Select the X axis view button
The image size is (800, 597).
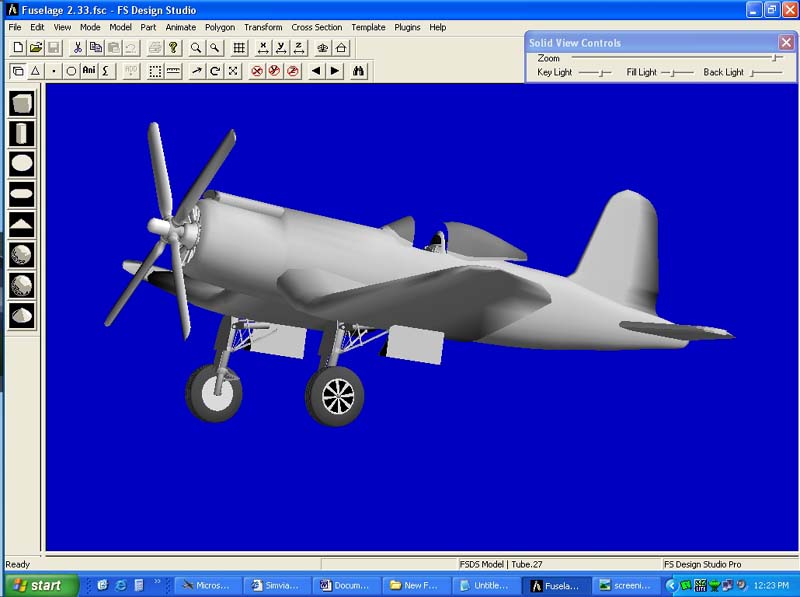(263, 48)
